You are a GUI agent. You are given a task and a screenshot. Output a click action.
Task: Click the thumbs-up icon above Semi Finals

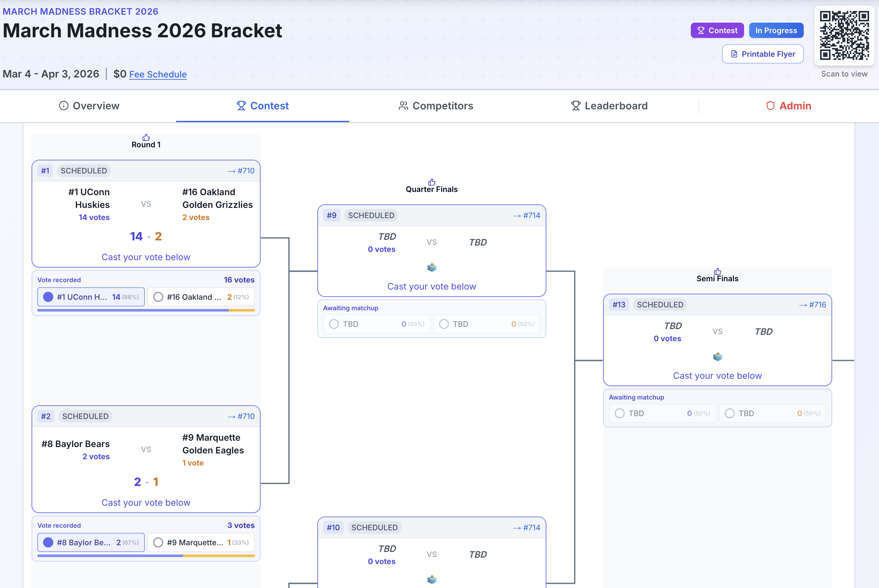pos(717,271)
